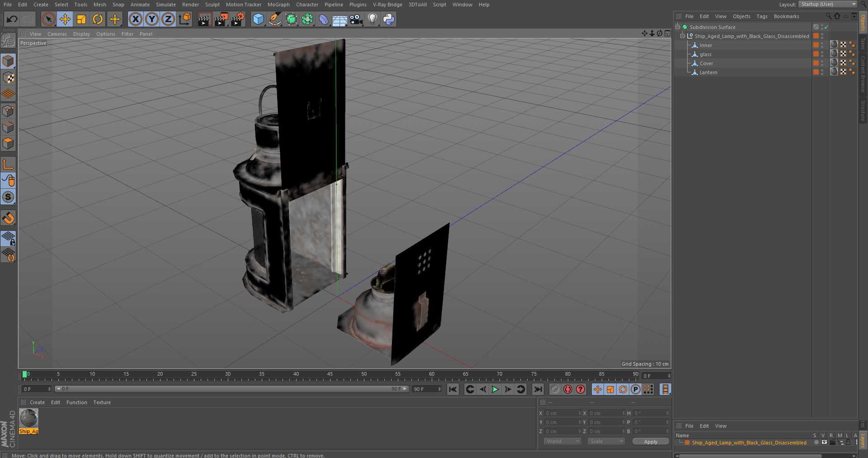Go to end of animation
Viewport: 868px width, 458px height.
(538, 389)
